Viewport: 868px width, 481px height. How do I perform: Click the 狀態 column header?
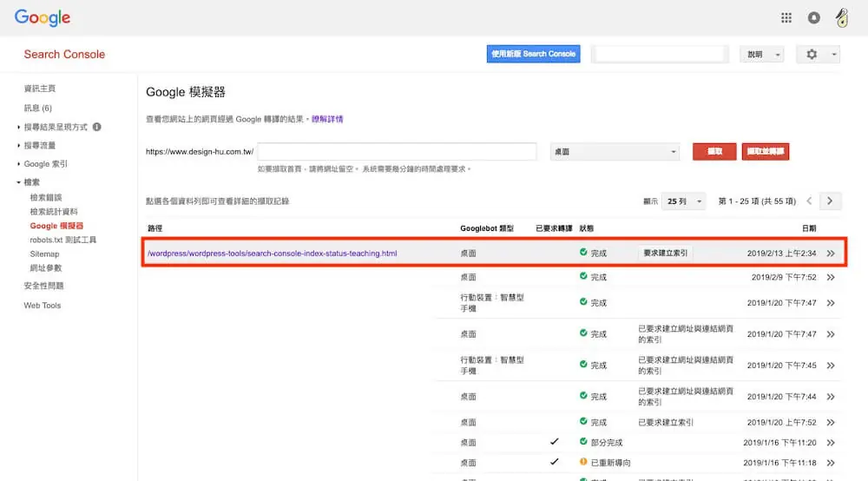pos(586,228)
